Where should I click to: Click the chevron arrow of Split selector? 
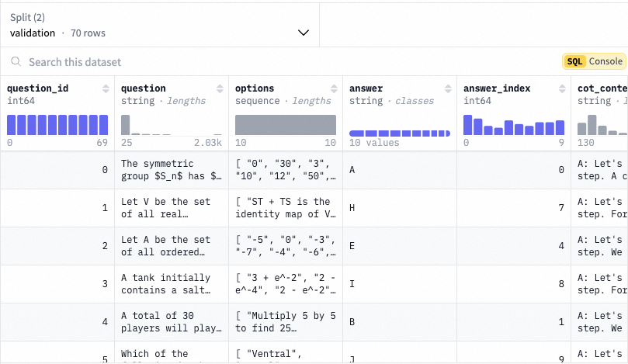point(303,33)
